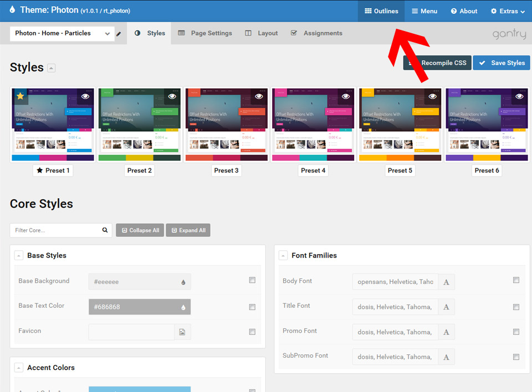Viewport: 532px width, 392px height.
Task: Click the Expand All button
Action: tap(188, 230)
